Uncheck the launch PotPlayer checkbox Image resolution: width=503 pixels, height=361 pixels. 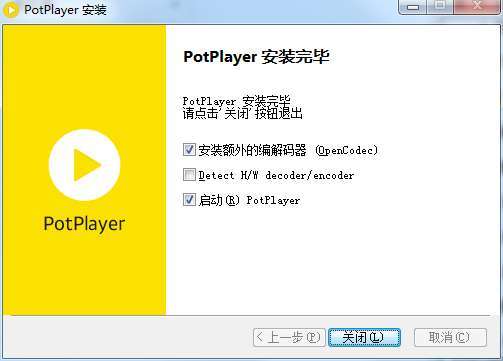coord(189,200)
